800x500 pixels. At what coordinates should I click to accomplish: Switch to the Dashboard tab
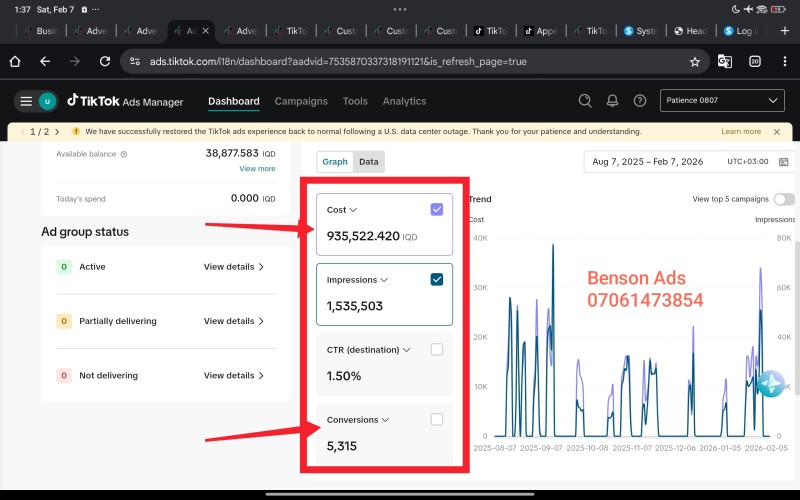point(234,101)
